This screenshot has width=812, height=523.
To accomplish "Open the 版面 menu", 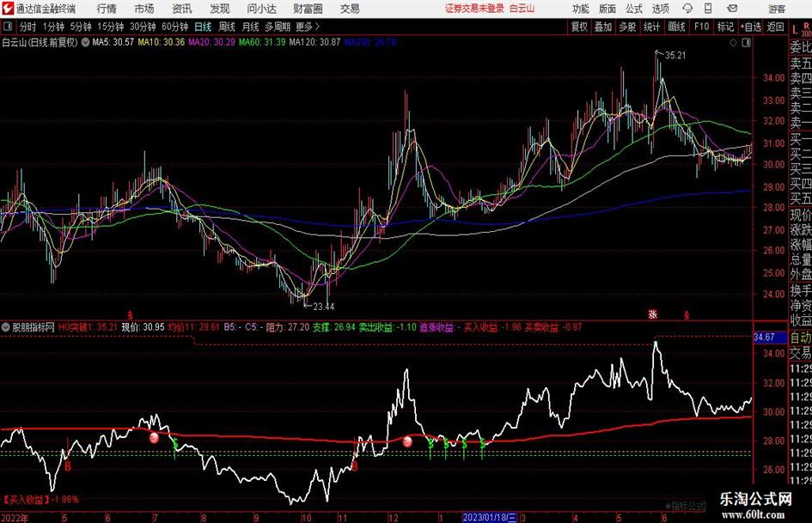I will coord(607,9).
